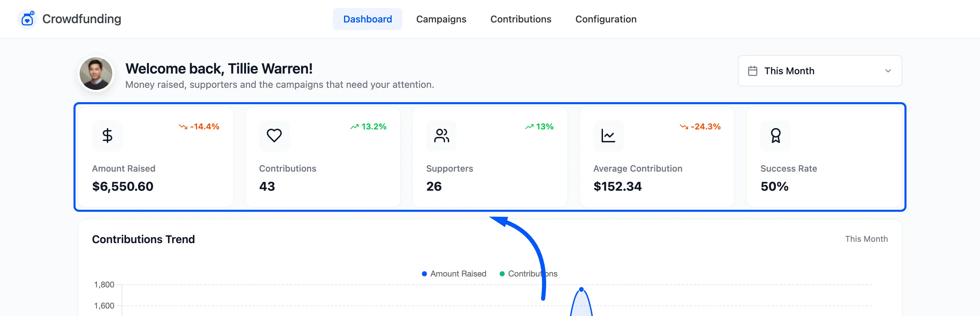Click the blue Amount Raised legend dot
The width and height of the screenshot is (980, 316).
click(x=424, y=274)
